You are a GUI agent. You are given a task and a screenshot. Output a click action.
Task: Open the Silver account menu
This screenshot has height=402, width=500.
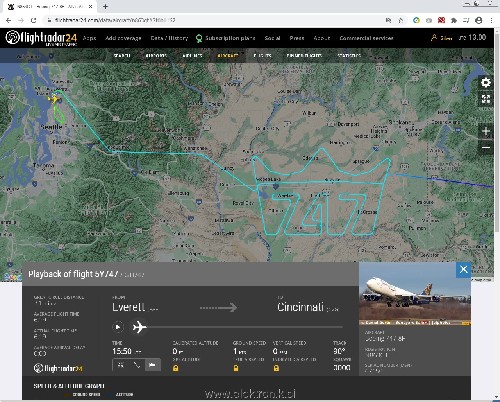tap(442, 38)
